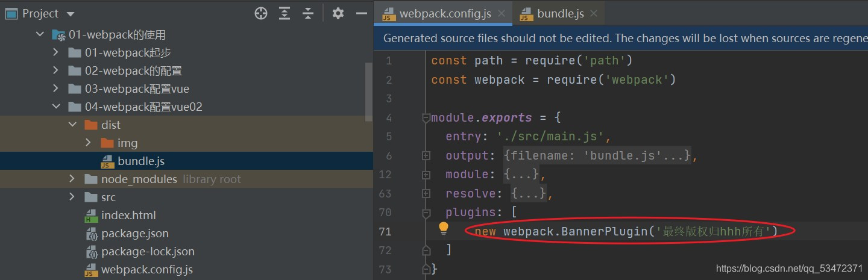Click the folded {filename: 'bundle.js'...} text
Screen dimensions: 868x280
(x=597, y=155)
